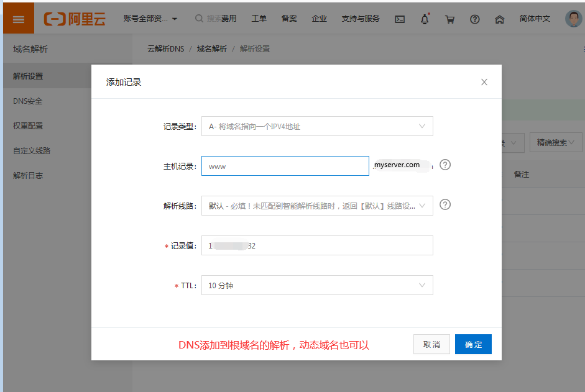Select DNS安全 in the sidebar

28,101
